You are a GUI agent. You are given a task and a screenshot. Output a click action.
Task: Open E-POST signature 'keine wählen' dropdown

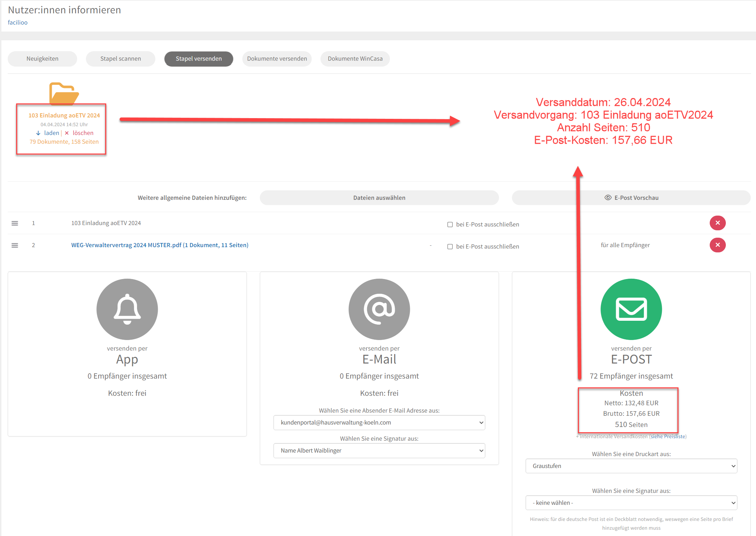(x=631, y=503)
